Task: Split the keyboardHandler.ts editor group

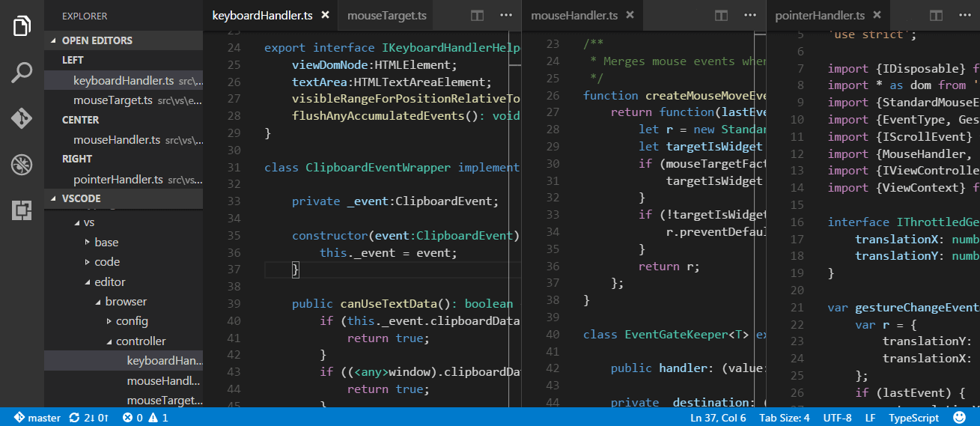Action: point(477,15)
